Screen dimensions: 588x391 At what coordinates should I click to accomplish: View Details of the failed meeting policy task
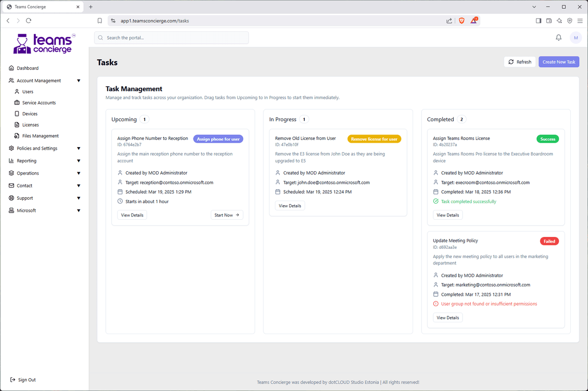tap(447, 317)
